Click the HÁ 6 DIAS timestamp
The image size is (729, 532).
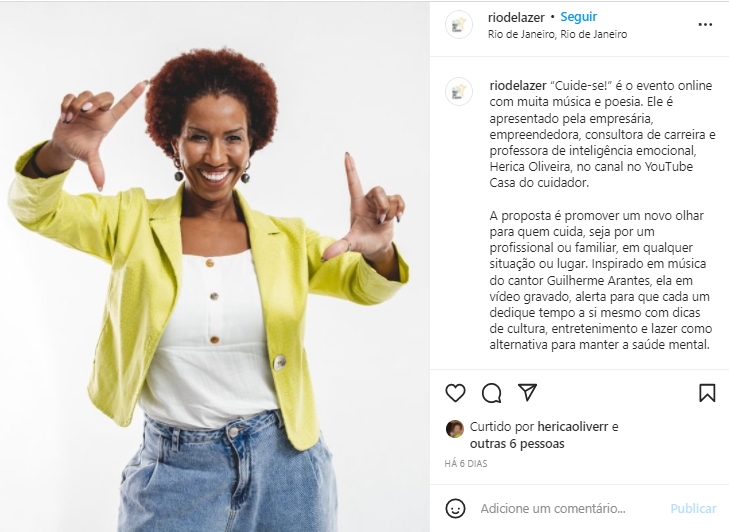(466, 464)
